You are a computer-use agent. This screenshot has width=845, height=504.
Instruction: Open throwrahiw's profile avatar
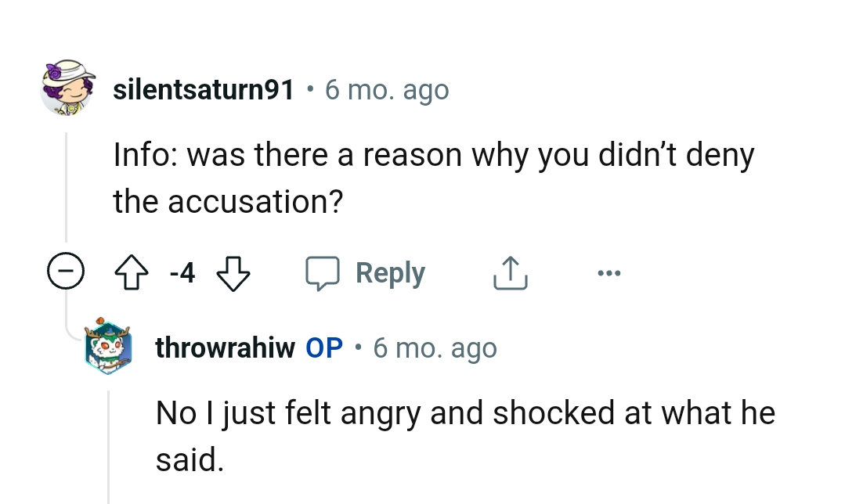click(108, 347)
